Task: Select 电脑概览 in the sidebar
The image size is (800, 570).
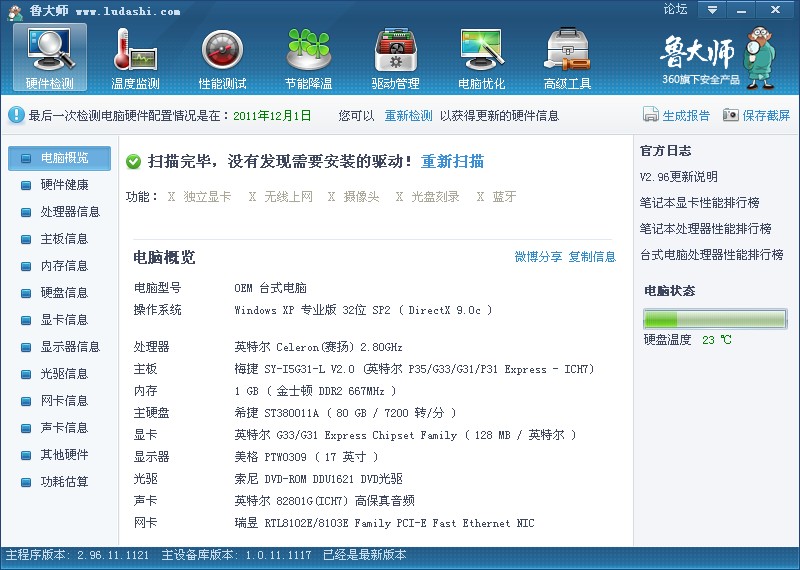Action: pyautogui.click(x=59, y=158)
